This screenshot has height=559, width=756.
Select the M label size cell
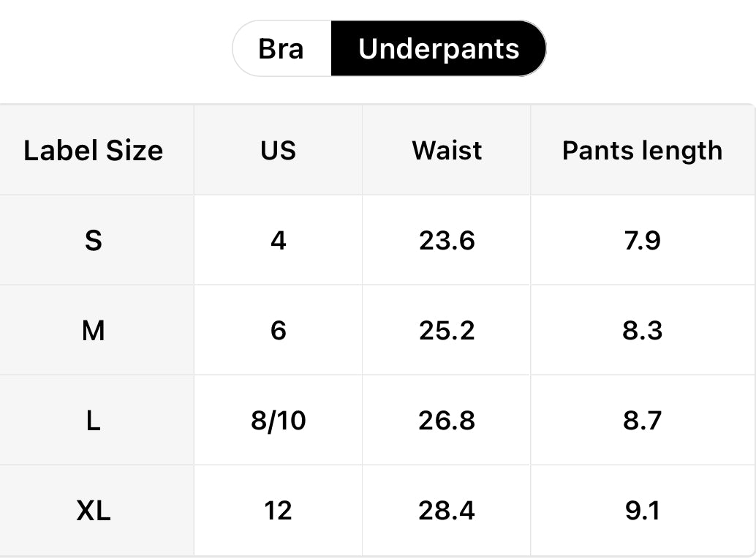point(94,331)
